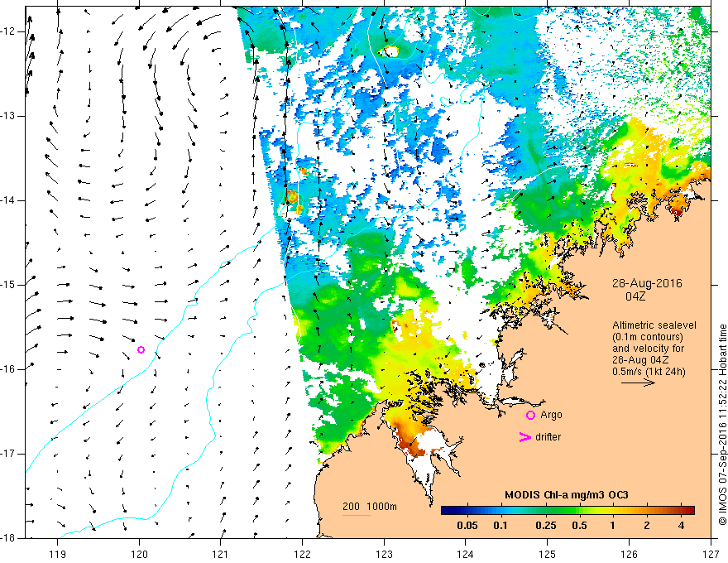Click the longitude axis label '119'

58,555
